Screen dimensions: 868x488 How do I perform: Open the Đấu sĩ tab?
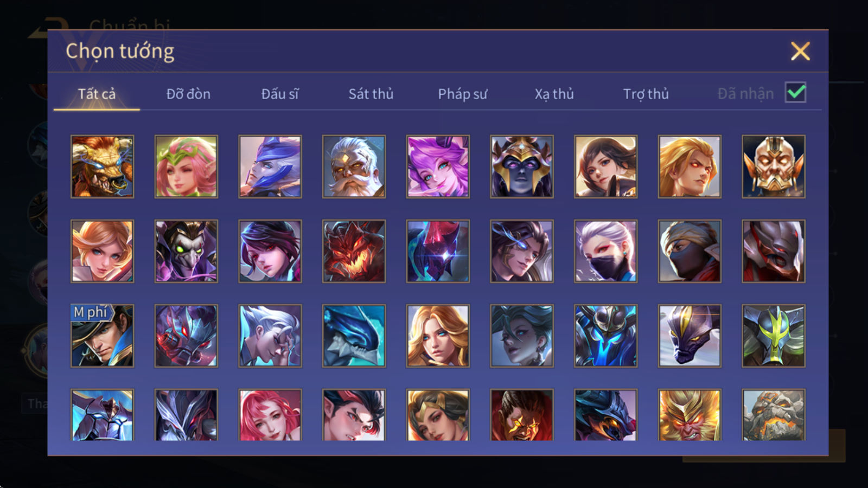279,94
